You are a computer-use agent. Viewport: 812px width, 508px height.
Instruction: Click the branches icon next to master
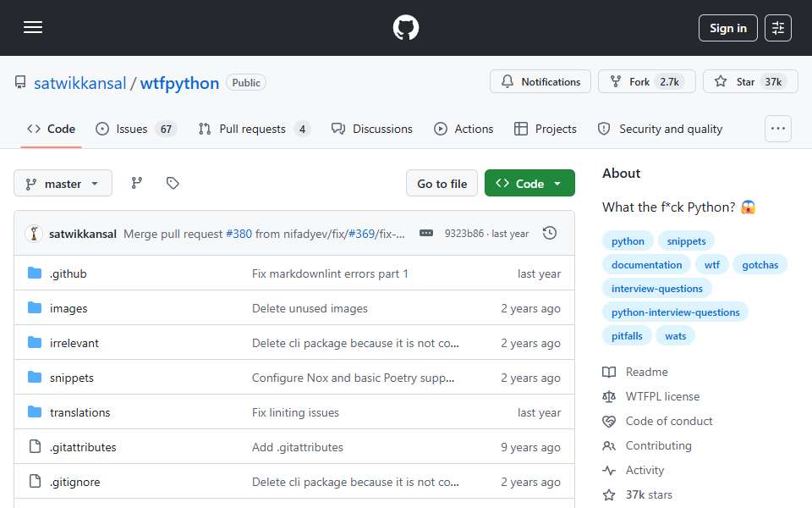click(137, 183)
